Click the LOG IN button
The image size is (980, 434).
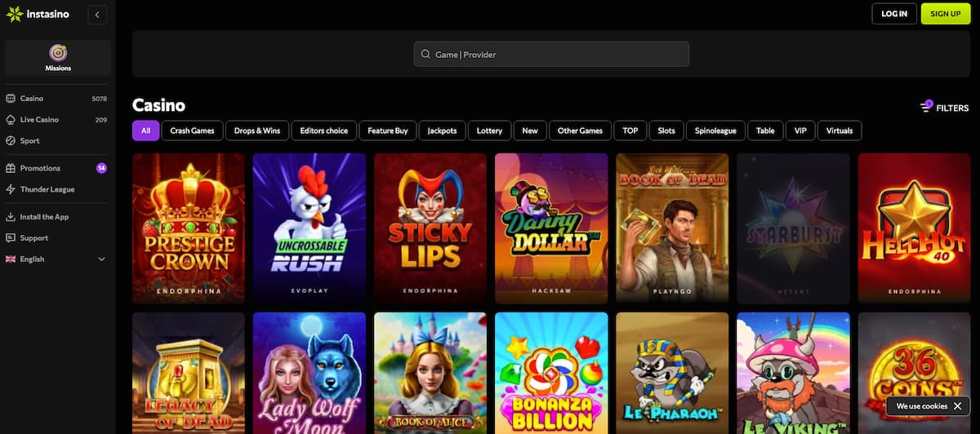(x=894, y=14)
